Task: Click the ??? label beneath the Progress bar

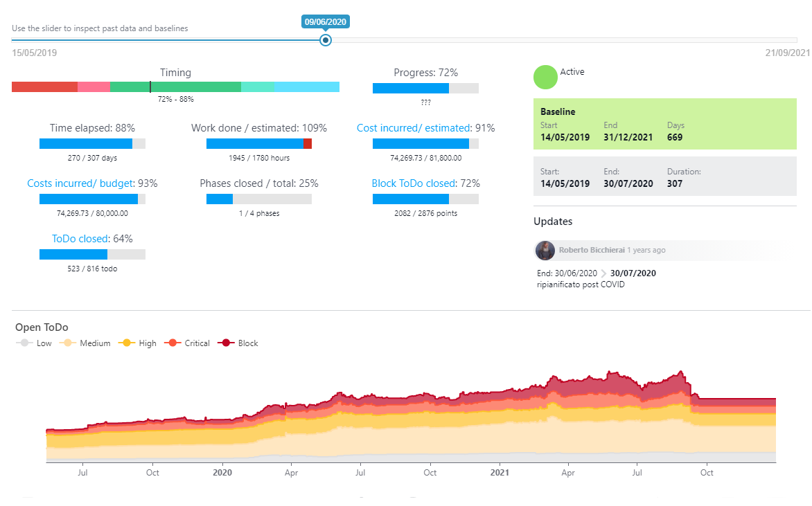Action: click(425, 102)
